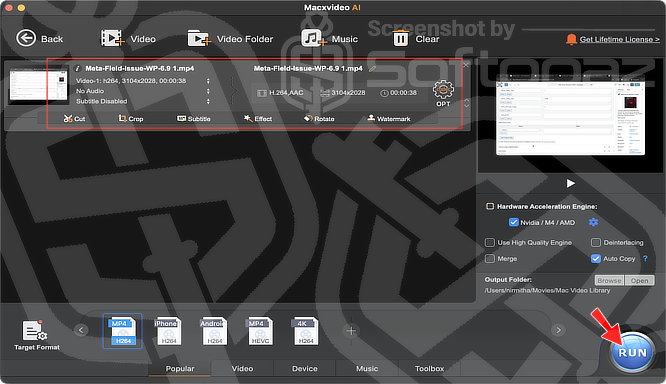Select the Android H264 preset
Viewport: 666px width, 384px height.
[214, 331]
